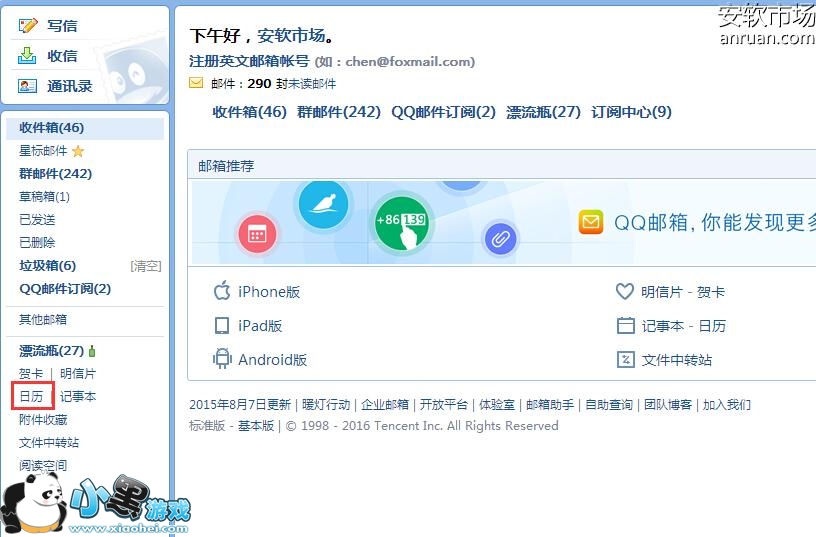
Task: Click the Android版 text link
Action: pyautogui.click(x=273, y=360)
